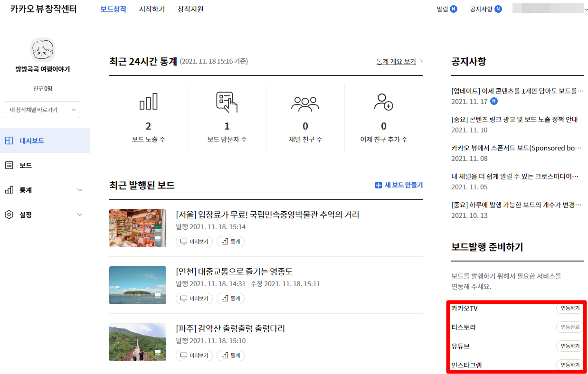Open 통계 for the 파주 출렁다리 board
Screen dimensions: 588x374
[230, 355]
